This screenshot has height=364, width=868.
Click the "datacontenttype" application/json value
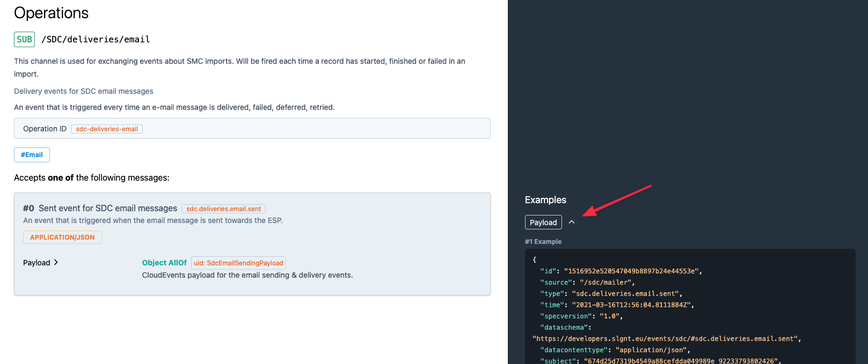pyautogui.click(x=651, y=350)
